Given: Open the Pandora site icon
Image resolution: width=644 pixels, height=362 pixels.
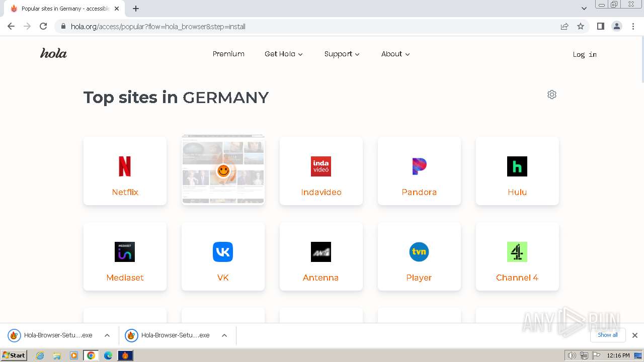Looking at the screenshot, I should [419, 166].
